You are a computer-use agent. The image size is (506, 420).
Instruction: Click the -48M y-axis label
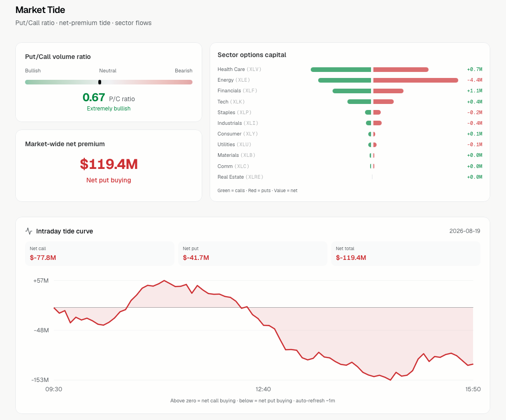click(x=41, y=330)
